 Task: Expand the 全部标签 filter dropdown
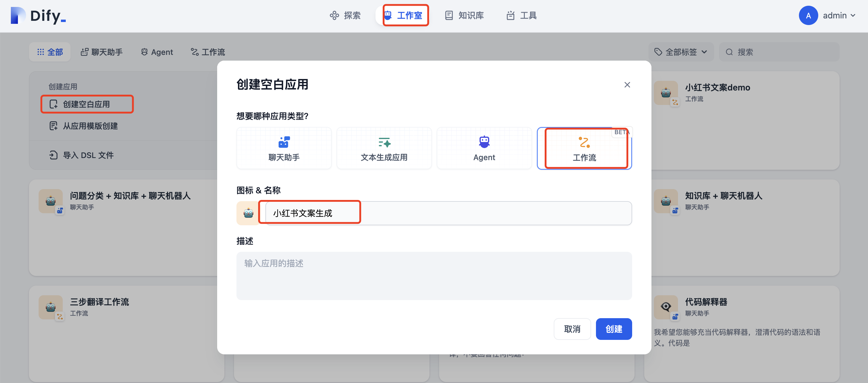pos(681,52)
